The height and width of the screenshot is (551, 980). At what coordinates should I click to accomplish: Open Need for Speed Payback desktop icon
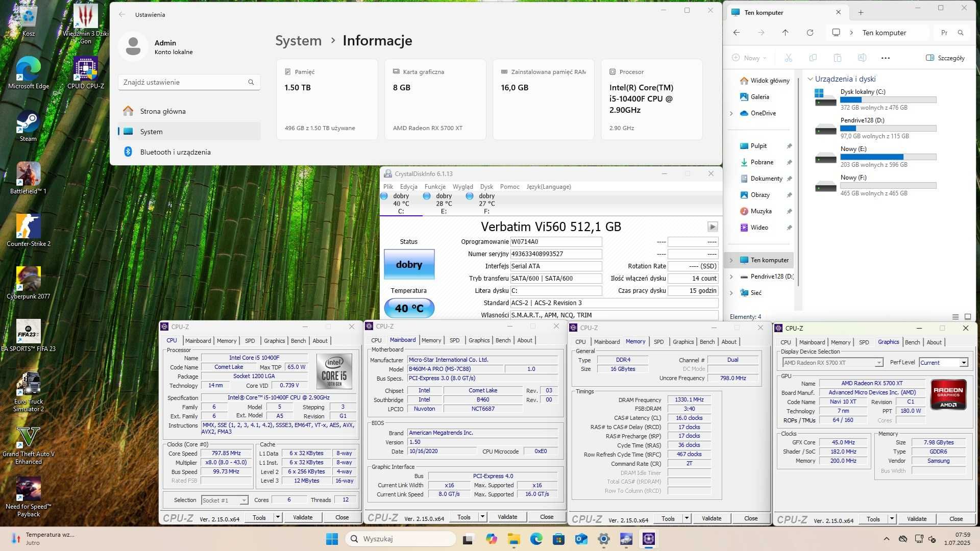tap(28, 497)
